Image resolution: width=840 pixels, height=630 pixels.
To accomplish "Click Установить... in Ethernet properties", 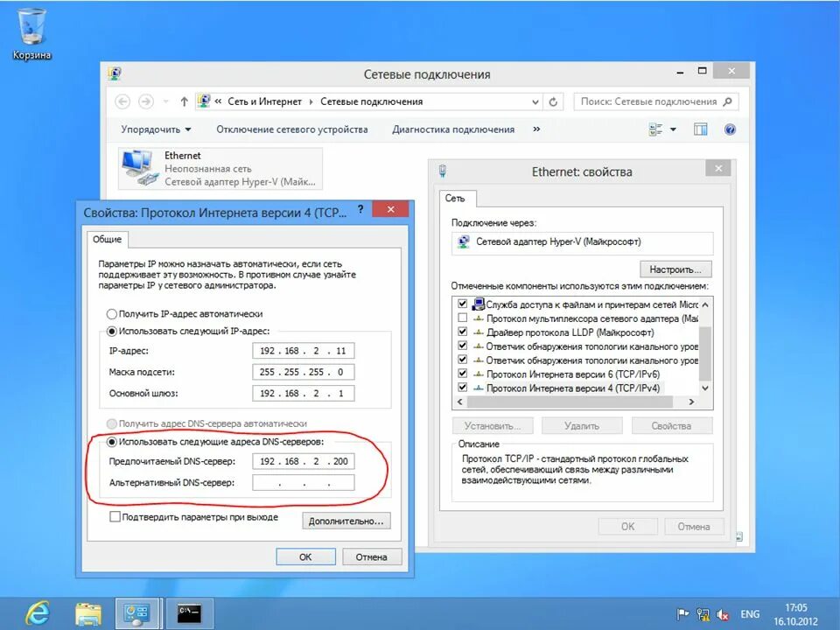I will pos(493,426).
